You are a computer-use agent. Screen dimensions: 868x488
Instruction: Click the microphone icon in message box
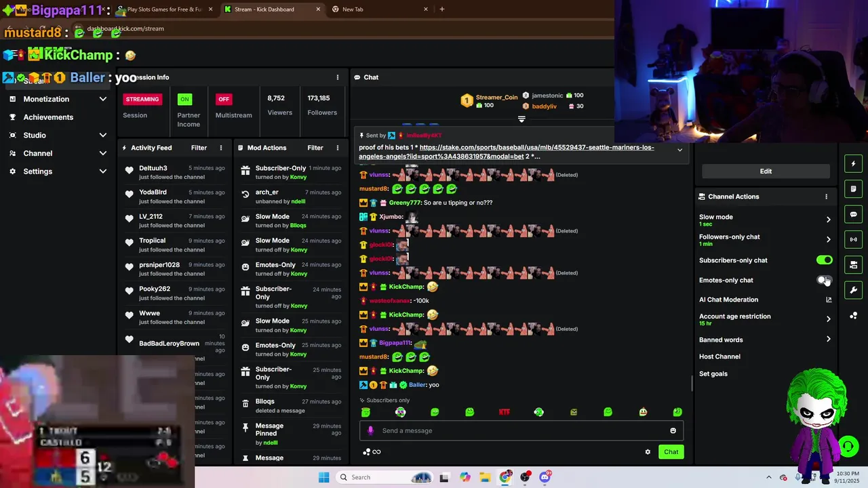pyautogui.click(x=370, y=430)
